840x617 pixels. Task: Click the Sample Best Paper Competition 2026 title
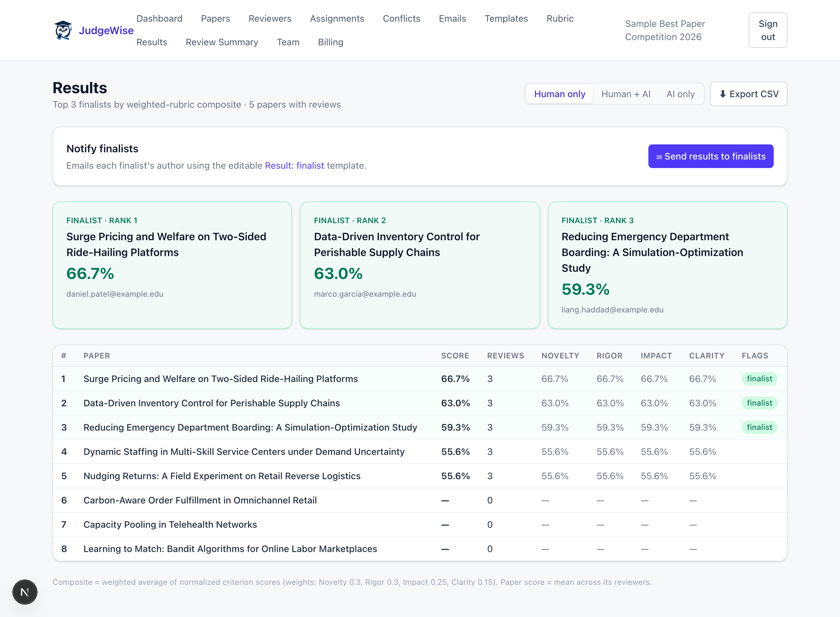665,30
